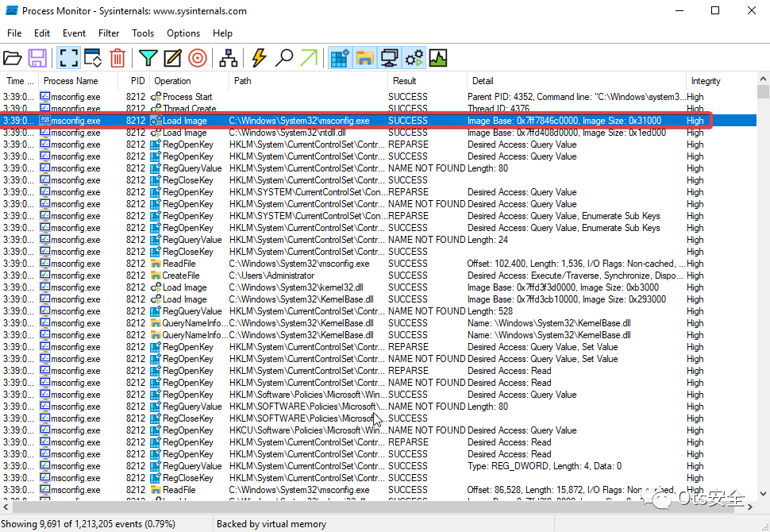Screen dimensions: 770x532
Task: Select the Load Image kernel32.dll row
Action: (x=378, y=287)
